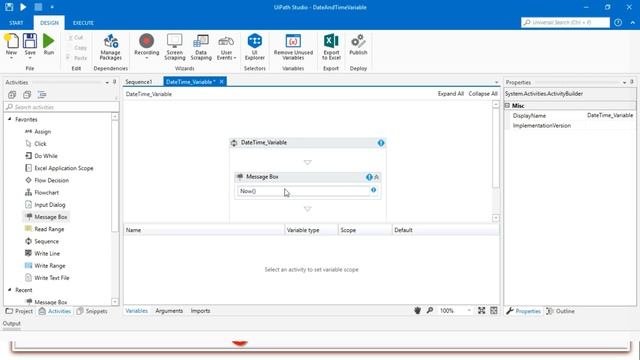The image size is (640, 360).
Task: Edit the DisplayName property value
Action: tap(610, 116)
